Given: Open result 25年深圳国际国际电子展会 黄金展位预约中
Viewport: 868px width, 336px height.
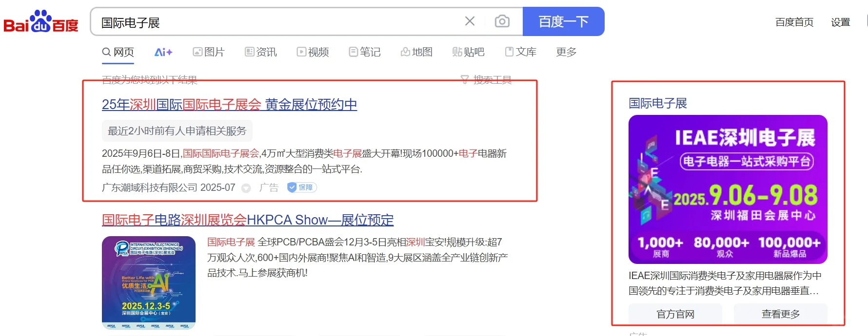Looking at the screenshot, I should pyautogui.click(x=230, y=105).
